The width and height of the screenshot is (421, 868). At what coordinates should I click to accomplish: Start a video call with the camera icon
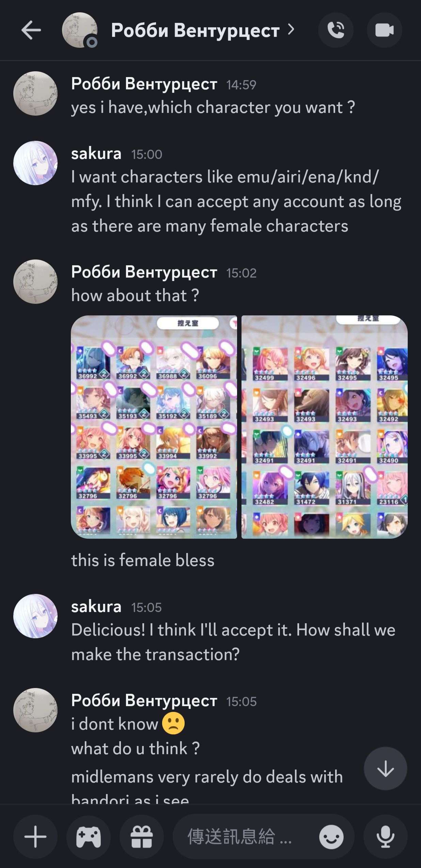(x=385, y=30)
